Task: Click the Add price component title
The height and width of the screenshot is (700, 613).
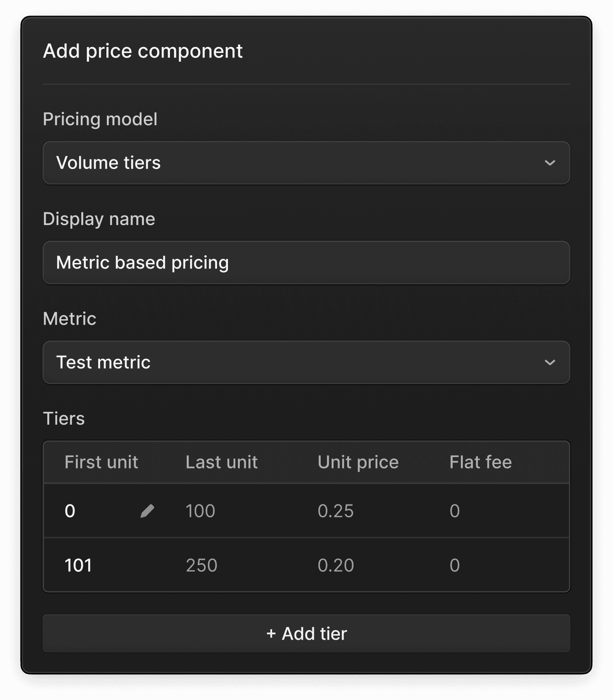Action: 143,51
